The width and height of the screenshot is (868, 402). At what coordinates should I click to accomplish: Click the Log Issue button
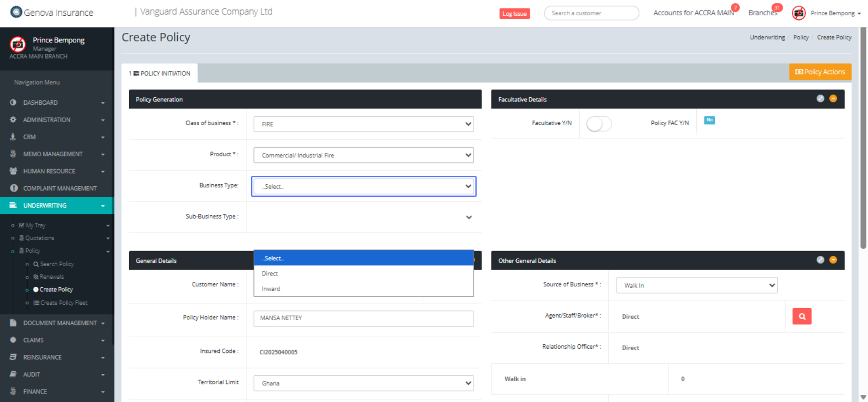point(514,14)
